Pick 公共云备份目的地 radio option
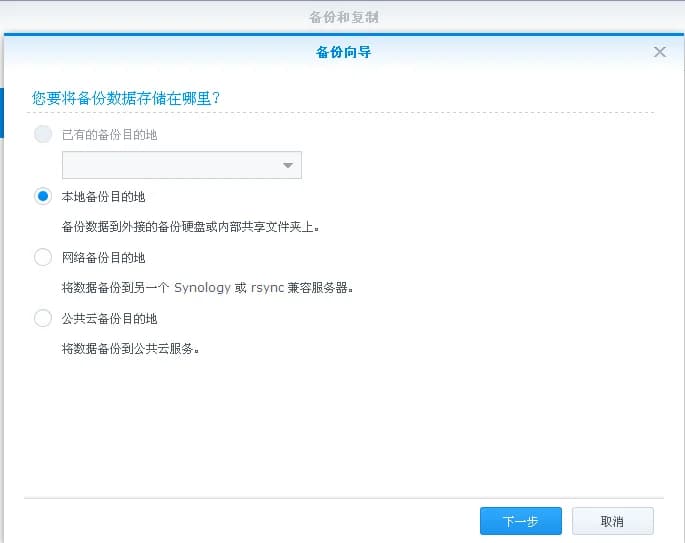Viewport: 685px width, 543px height. [43, 318]
